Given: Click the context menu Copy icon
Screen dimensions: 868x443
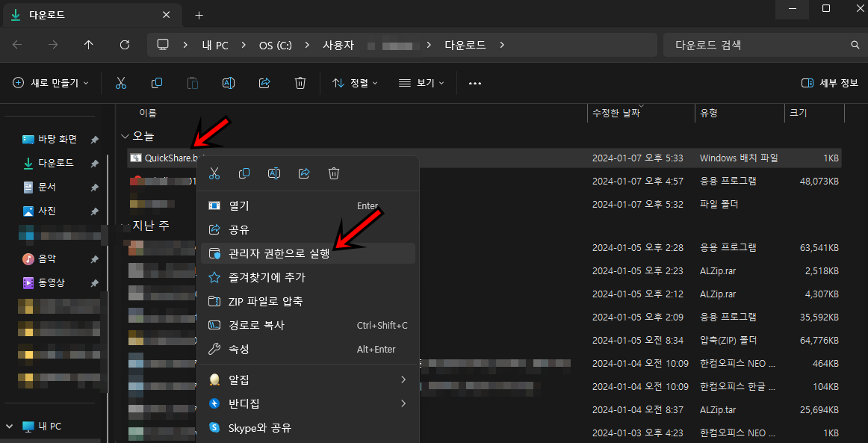Looking at the screenshot, I should [244, 173].
